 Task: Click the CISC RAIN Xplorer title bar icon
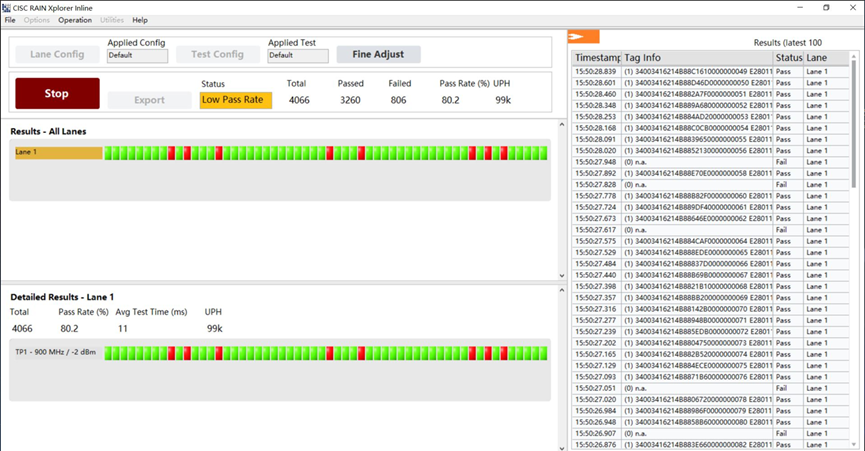tap(8, 7)
